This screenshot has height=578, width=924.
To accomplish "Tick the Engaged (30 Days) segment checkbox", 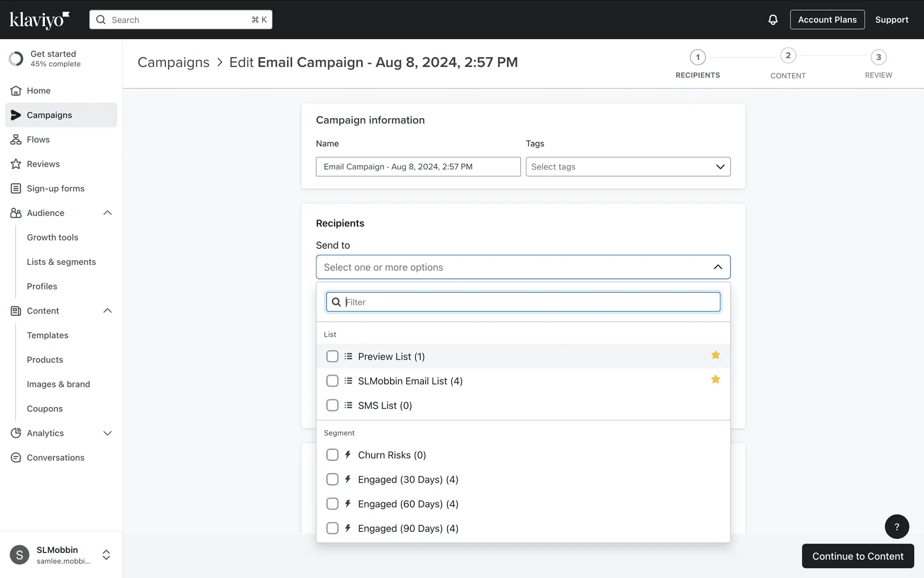I will pyautogui.click(x=332, y=480).
